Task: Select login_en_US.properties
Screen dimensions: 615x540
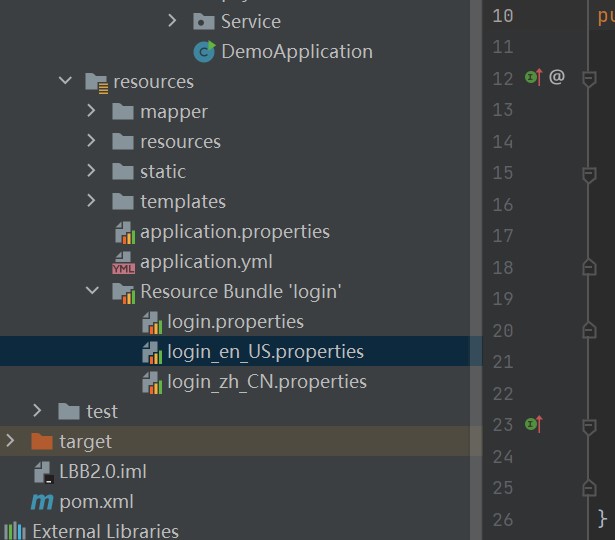Action: 241,351
